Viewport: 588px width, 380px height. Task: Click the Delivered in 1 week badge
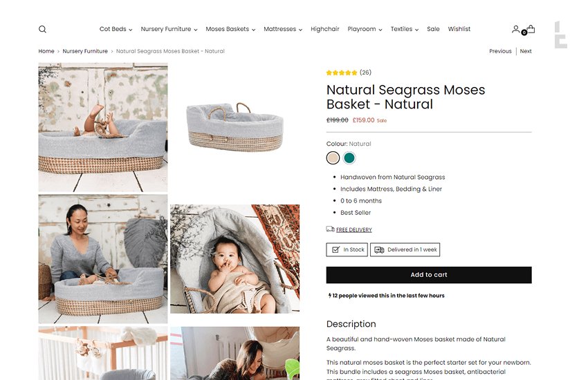[405, 249]
